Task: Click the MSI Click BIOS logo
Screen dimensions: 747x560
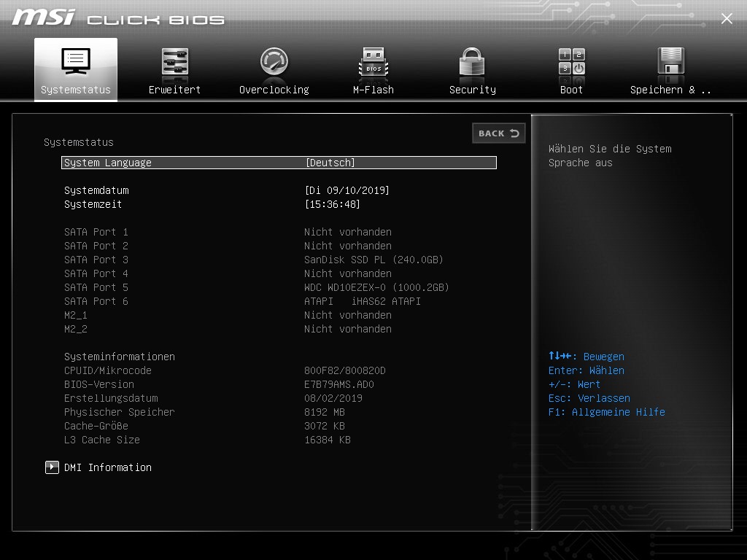Action: [118, 18]
